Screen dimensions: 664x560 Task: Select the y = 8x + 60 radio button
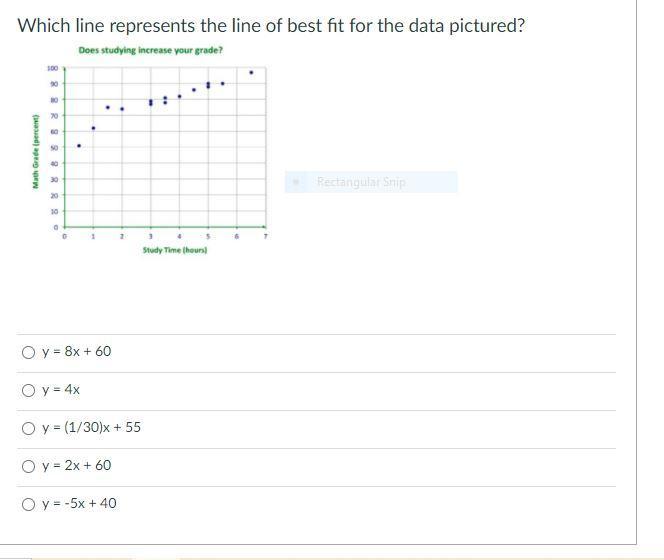(x=28, y=352)
